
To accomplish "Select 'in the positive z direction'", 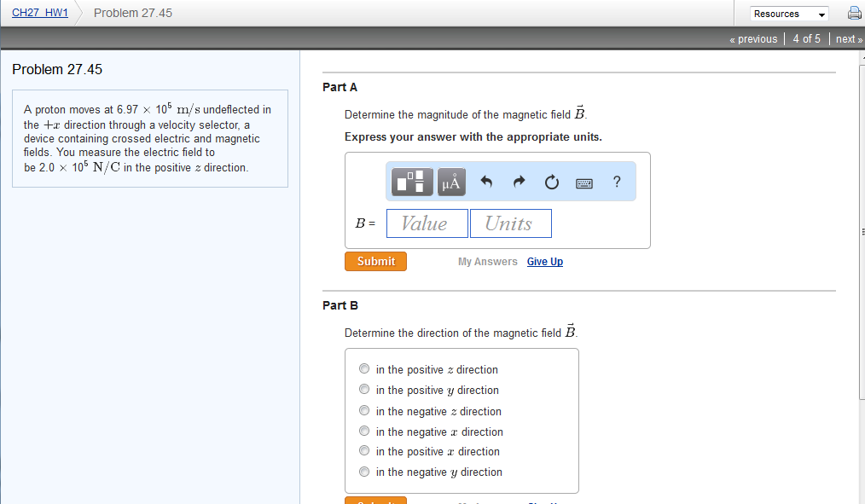I will pyautogui.click(x=364, y=368).
